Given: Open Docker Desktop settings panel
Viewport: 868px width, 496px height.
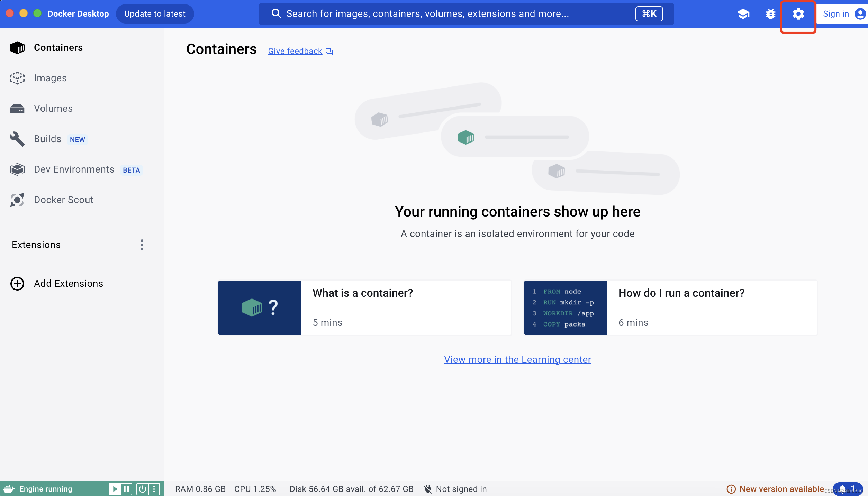Looking at the screenshot, I should 798,13.
